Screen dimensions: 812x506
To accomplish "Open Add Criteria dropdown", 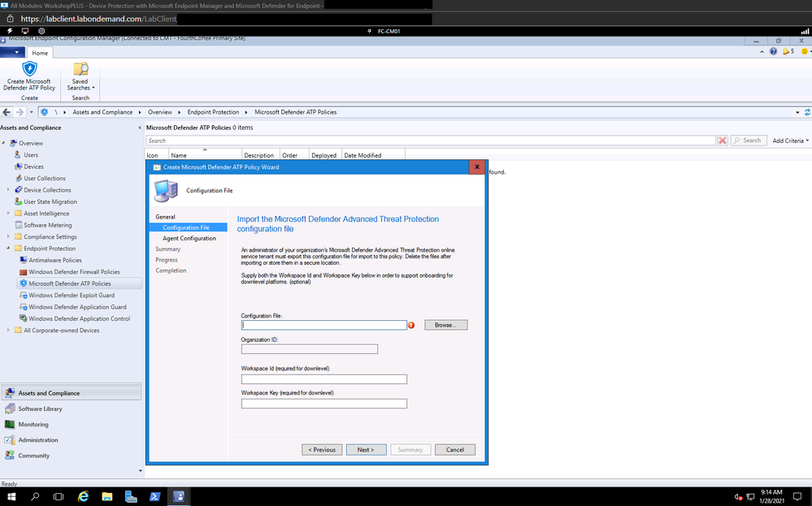I will [790, 141].
